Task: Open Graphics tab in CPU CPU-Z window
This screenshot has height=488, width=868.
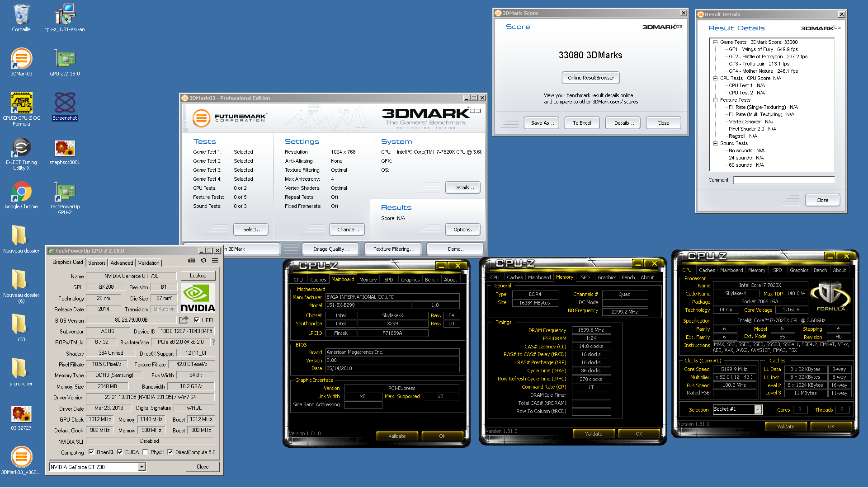Action: [x=799, y=270]
